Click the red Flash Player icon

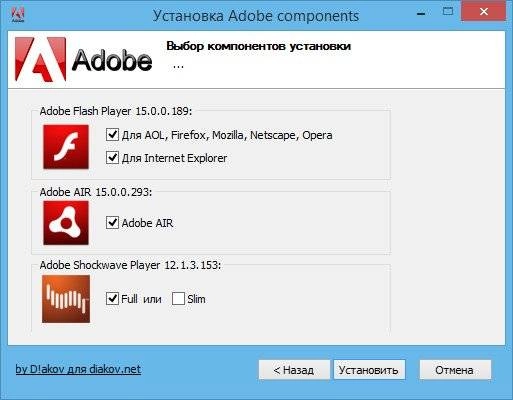66,147
